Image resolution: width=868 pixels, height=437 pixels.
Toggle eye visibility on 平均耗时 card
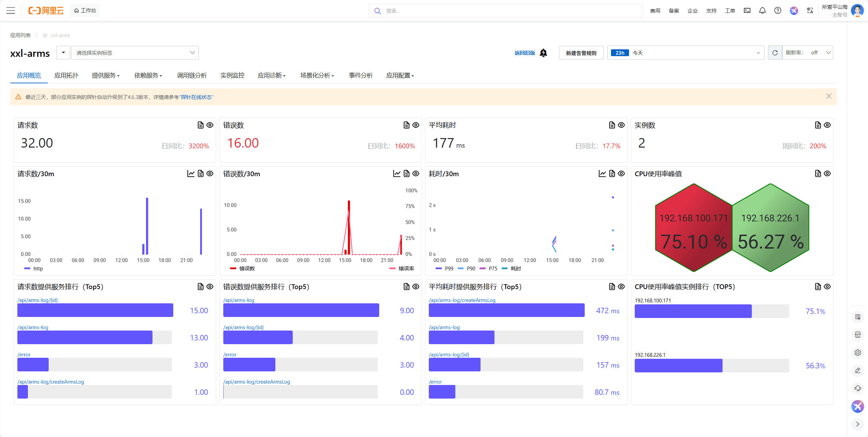pos(622,125)
